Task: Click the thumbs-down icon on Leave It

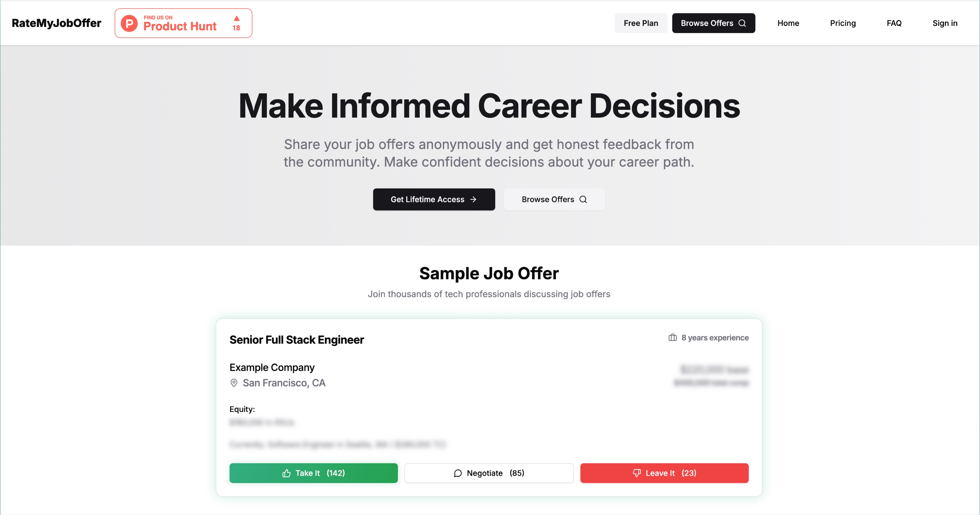Action: [637, 473]
